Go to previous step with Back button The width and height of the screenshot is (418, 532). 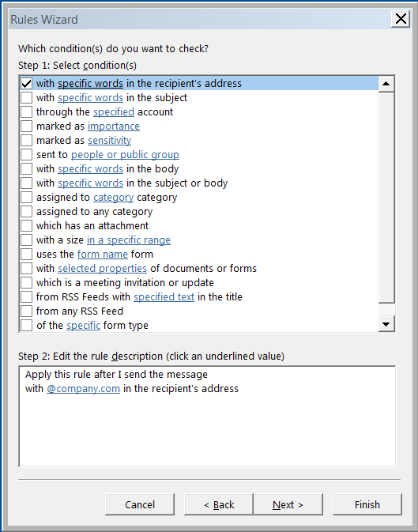tap(219, 505)
